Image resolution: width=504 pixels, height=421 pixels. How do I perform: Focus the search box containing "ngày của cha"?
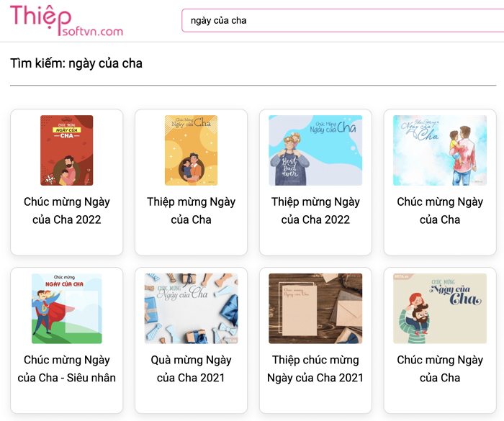[x=343, y=21]
